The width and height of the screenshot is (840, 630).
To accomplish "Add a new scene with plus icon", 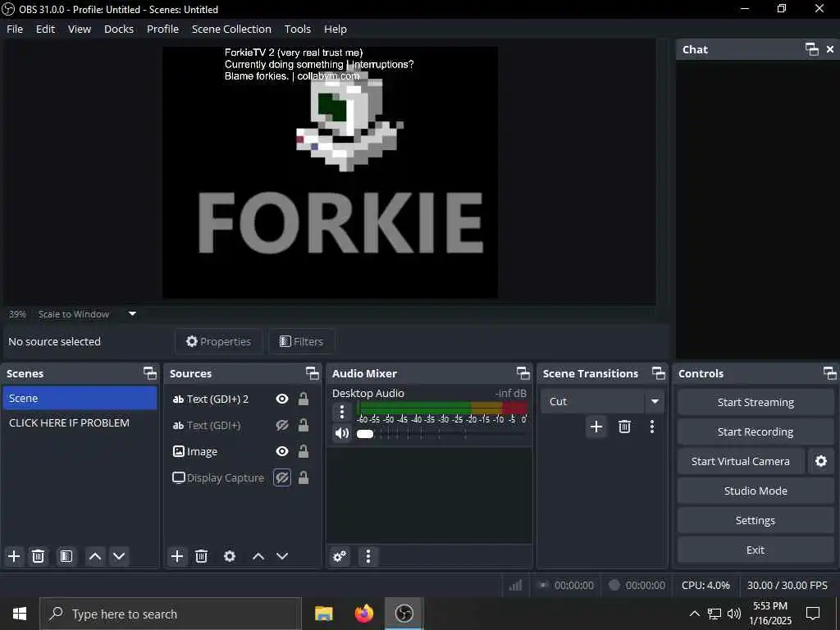I will [14, 556].
